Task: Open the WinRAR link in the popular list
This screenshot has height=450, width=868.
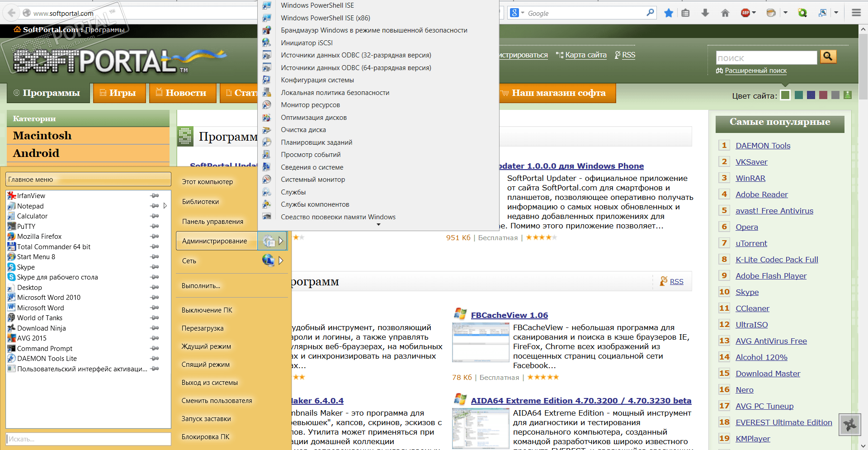Action: [x=750, y=178]
